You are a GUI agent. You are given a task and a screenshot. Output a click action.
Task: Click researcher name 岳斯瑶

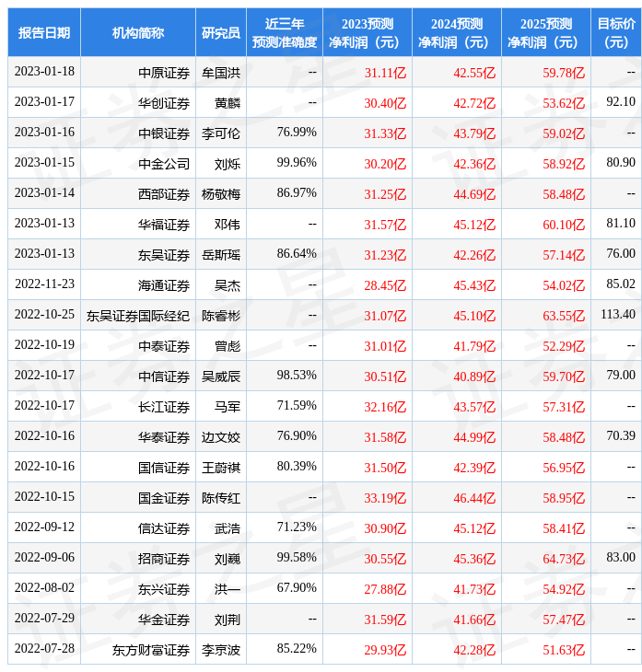pyautogui.click(x=221, y=255)
